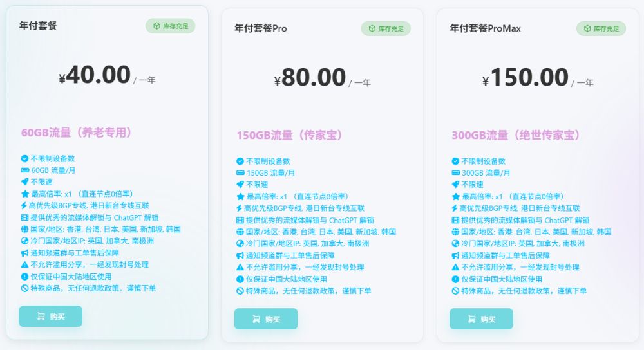Click the ¥150.00 price on ProMax card
This screenshot has height=350, width=644.
(526, 78)
